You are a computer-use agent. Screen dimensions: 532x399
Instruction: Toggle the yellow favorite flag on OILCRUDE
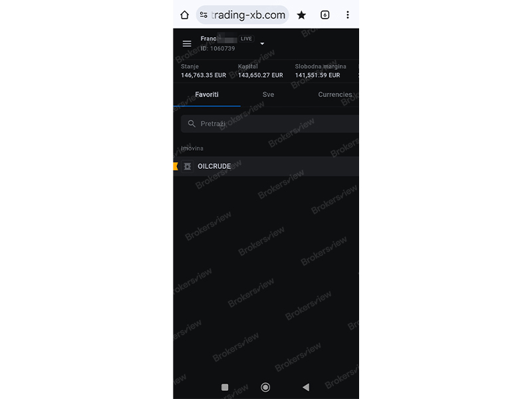point(176,166)
